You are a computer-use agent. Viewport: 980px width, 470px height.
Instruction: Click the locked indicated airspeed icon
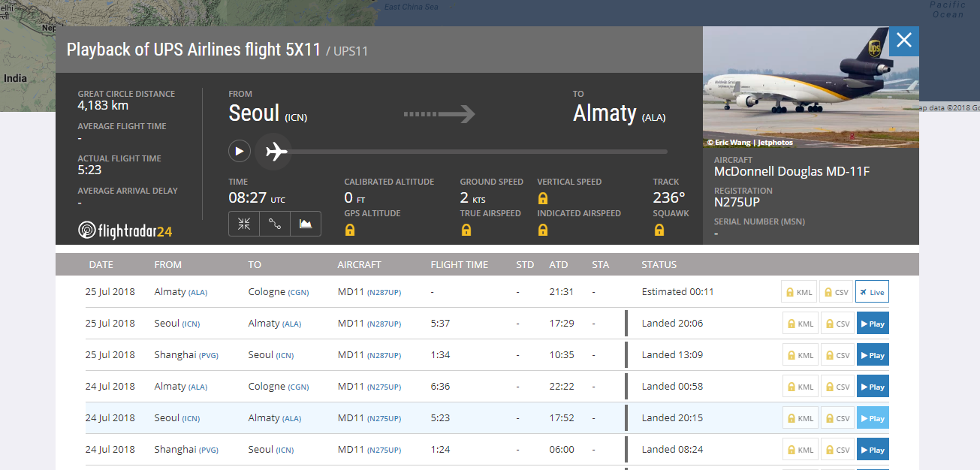[x=543, y=230]
